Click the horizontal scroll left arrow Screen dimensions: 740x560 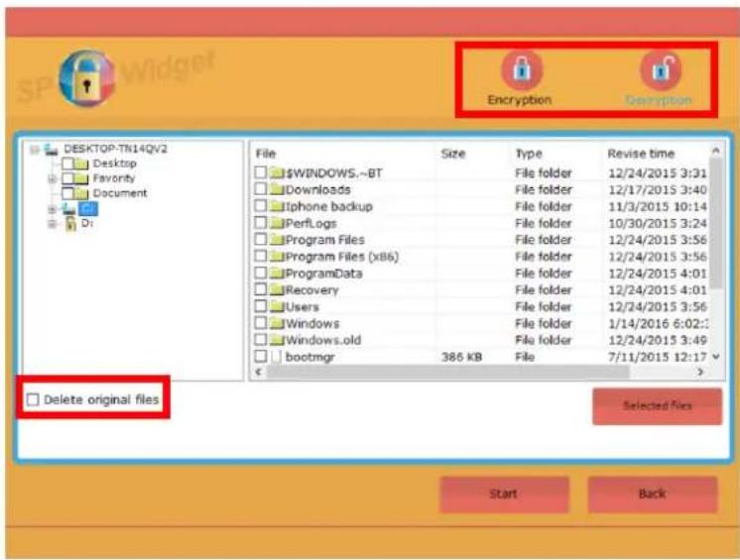(x=258, y=372)
